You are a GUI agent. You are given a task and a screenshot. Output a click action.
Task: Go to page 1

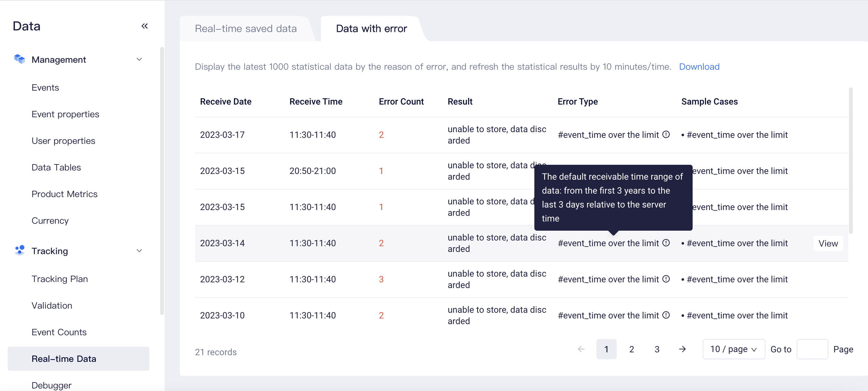click(606, 349)
